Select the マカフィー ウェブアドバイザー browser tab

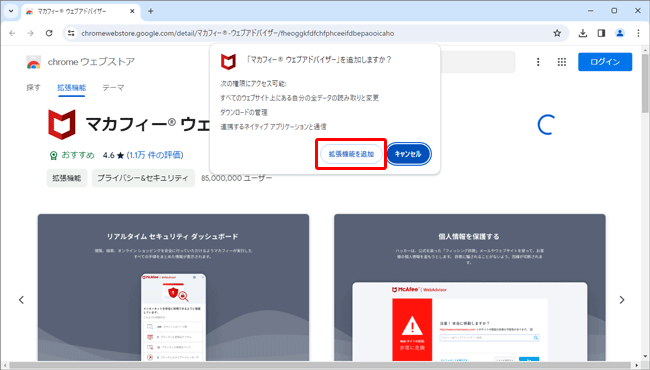81,12
